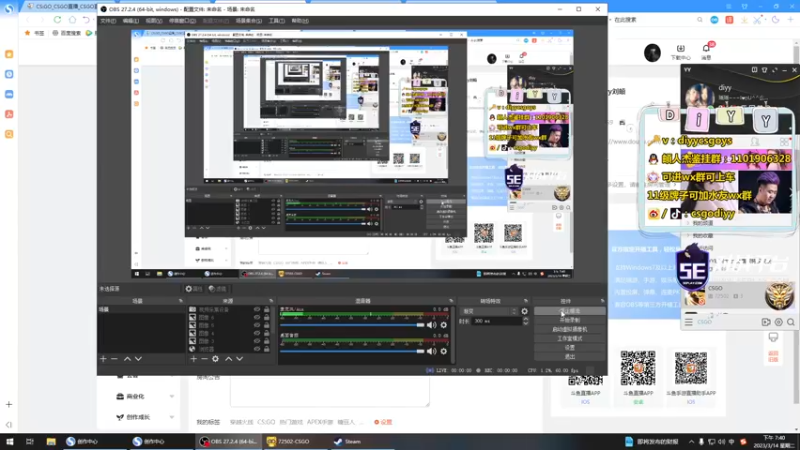Click 开始录制 to start recording
This screenshot has width=800, height=450.
(x=569, y=320)
